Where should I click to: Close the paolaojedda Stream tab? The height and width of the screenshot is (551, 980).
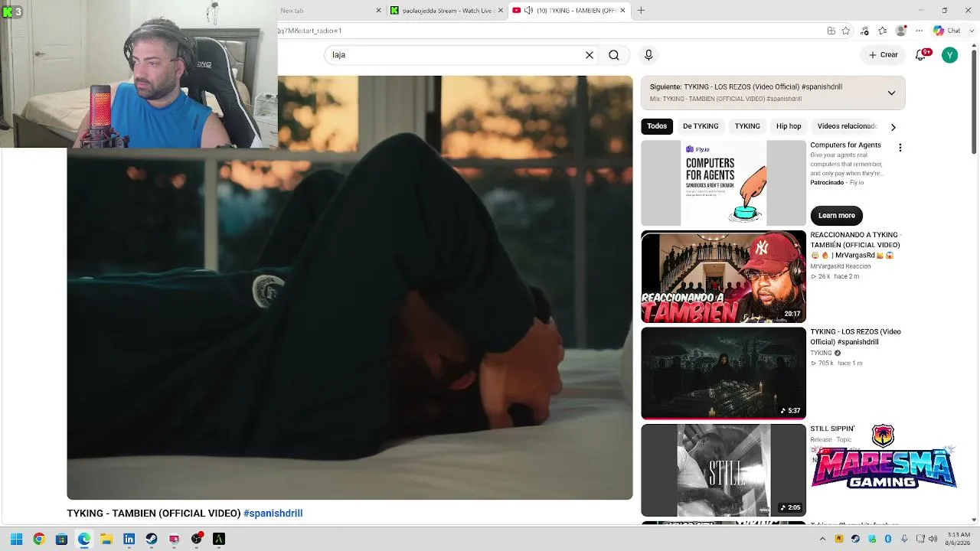[501, 11]
